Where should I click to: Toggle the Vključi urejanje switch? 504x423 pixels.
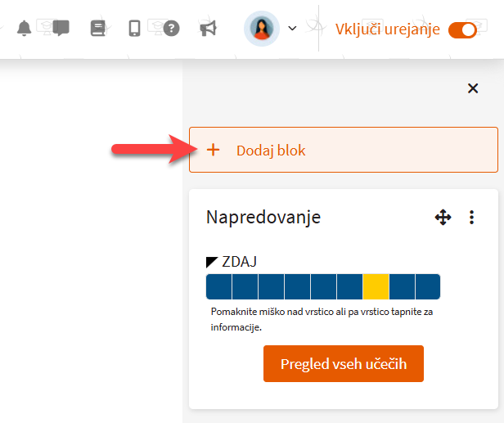463,29
